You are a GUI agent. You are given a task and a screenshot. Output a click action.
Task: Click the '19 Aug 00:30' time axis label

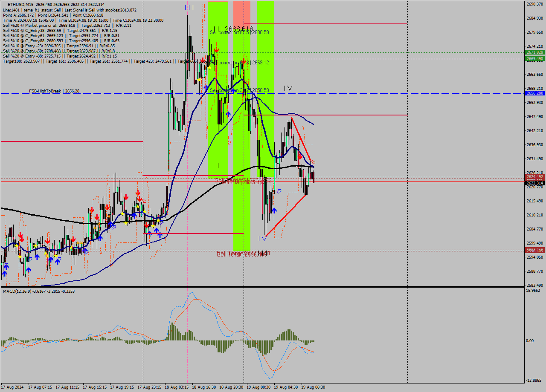point(258,387)
